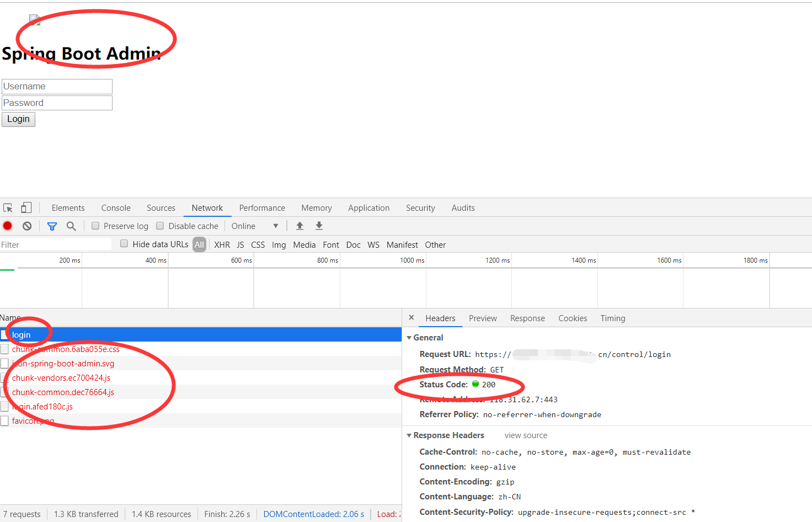This screenshot has height=522, width=812.
Task: Import HAR file using upload arrow icon
Action: 300,226
